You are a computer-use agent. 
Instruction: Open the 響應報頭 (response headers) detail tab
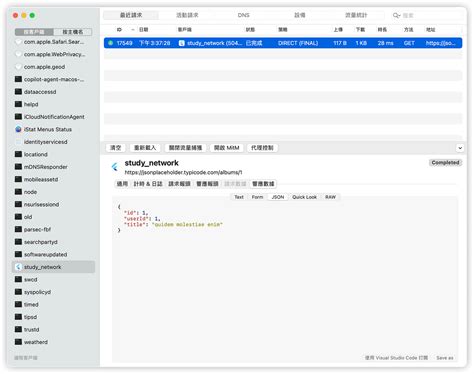[x=207, y=184]
